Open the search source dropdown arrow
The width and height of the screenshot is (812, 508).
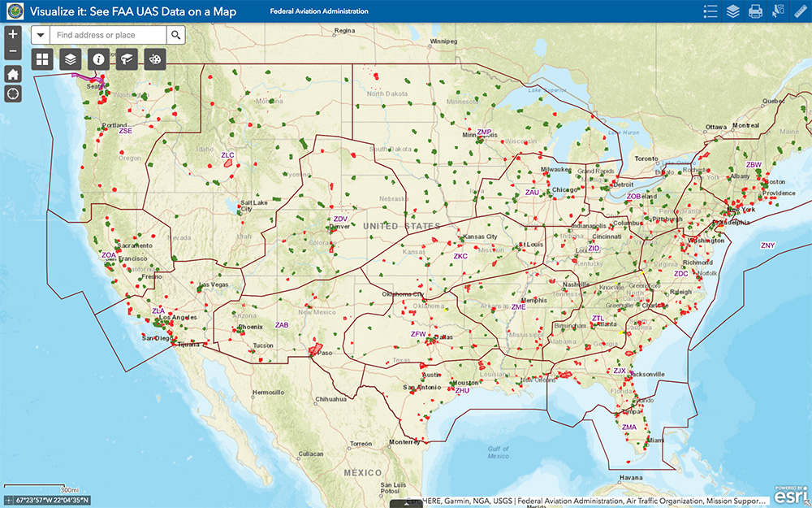point(40,35)
